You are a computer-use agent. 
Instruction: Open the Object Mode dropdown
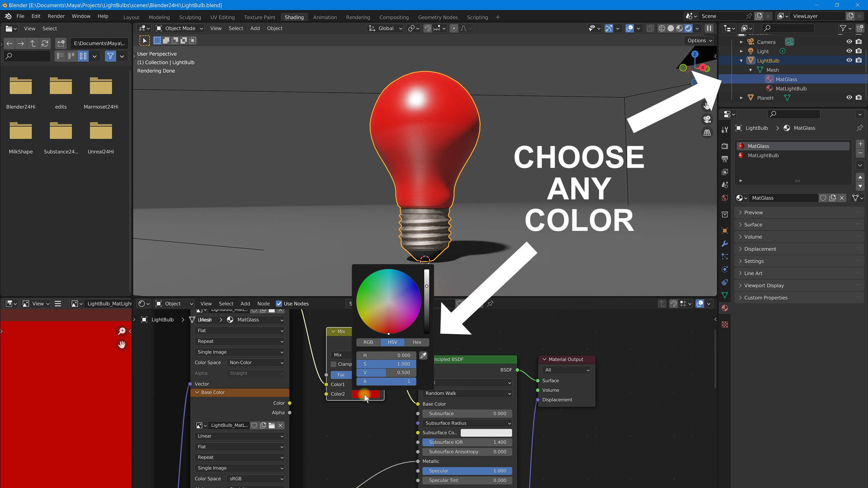pos(179,28)
